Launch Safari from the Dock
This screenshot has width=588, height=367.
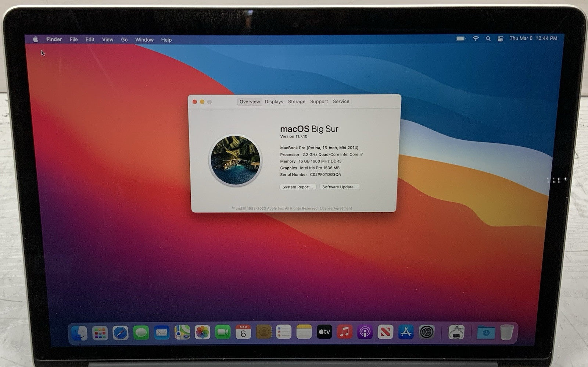[121, 333]
